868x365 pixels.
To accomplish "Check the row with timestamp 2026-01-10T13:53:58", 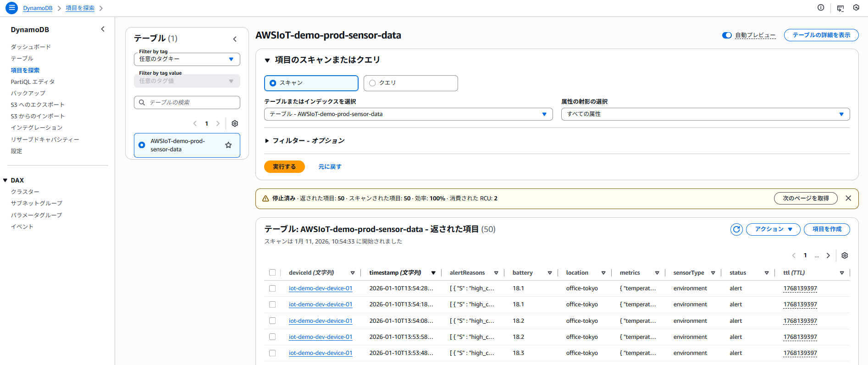I will coord(272,337).
